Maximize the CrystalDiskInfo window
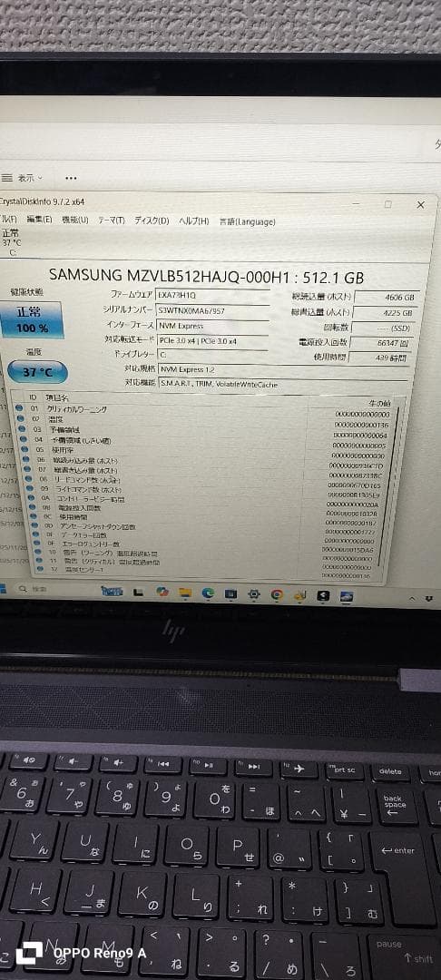This screenshot has height=980, width=441. (x=388, y=204)
